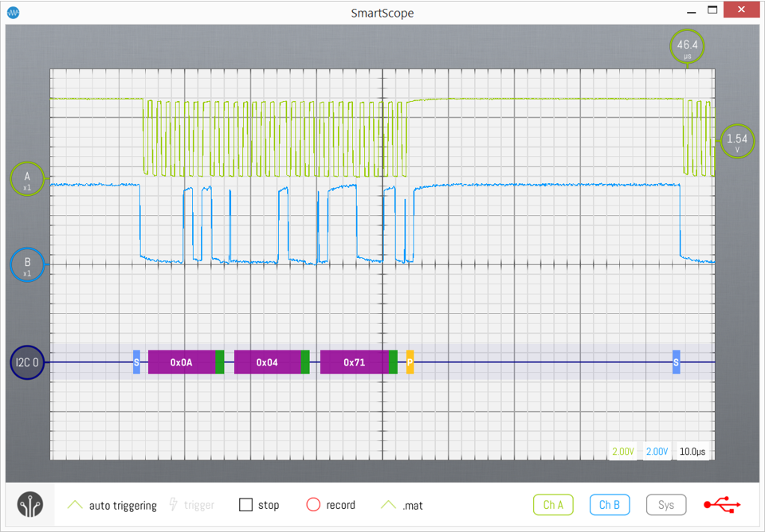Open the auto triggering mode selector
This screenshot has height=532, width=765.
112,505
